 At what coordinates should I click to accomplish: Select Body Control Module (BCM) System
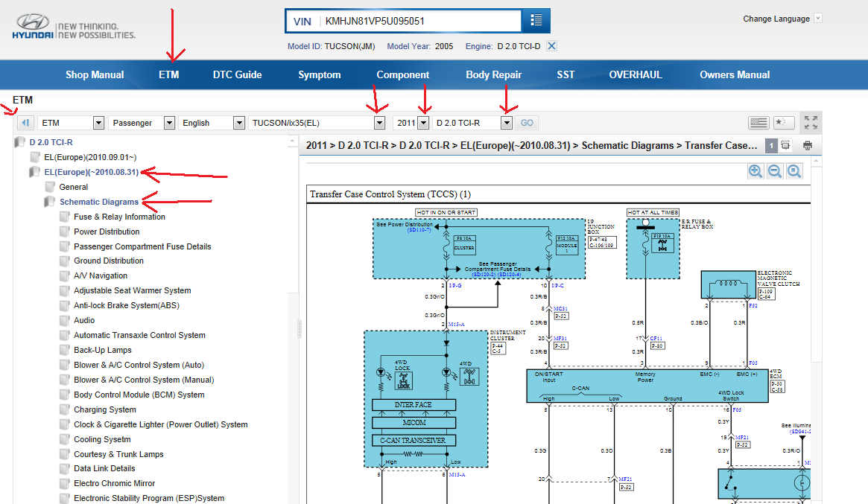(x=139, y=395)
